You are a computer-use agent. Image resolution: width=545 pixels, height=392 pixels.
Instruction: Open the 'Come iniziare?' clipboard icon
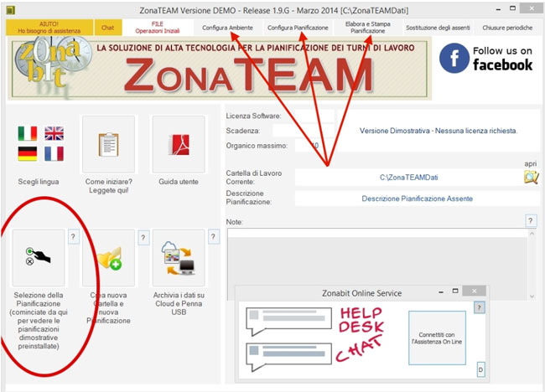tap(109, 144)
